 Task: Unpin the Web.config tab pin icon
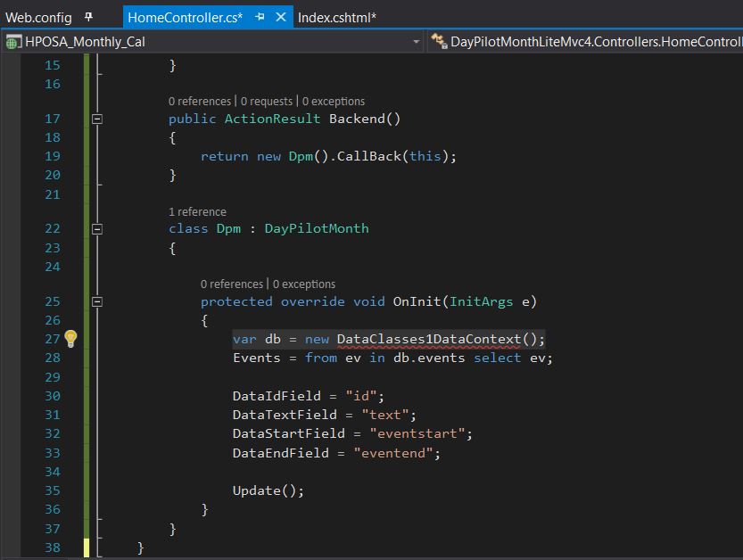pos(88,17)
